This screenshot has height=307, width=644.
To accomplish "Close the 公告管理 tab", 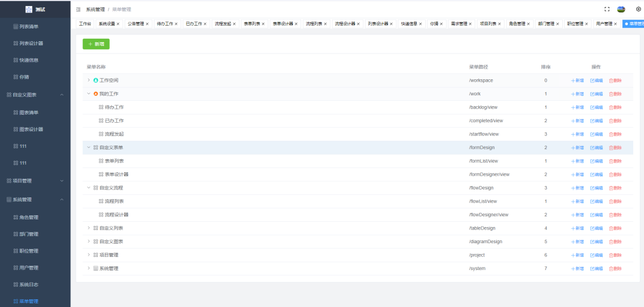I will pyautogui.click(x=147, y=24).
